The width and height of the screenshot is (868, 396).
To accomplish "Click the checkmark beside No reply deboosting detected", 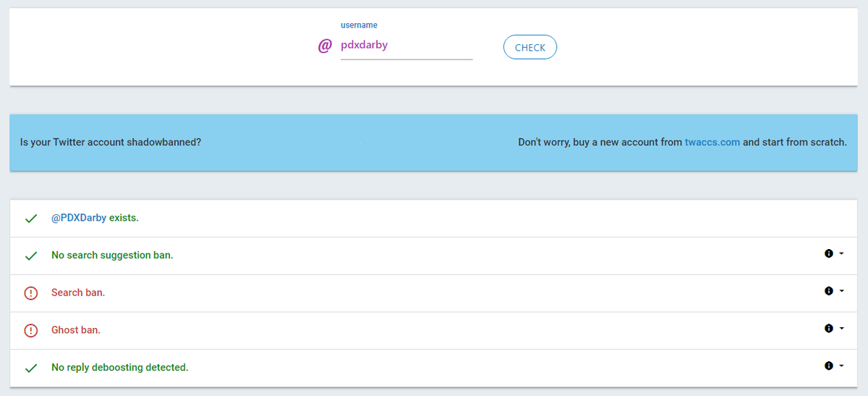I will 31,368.
